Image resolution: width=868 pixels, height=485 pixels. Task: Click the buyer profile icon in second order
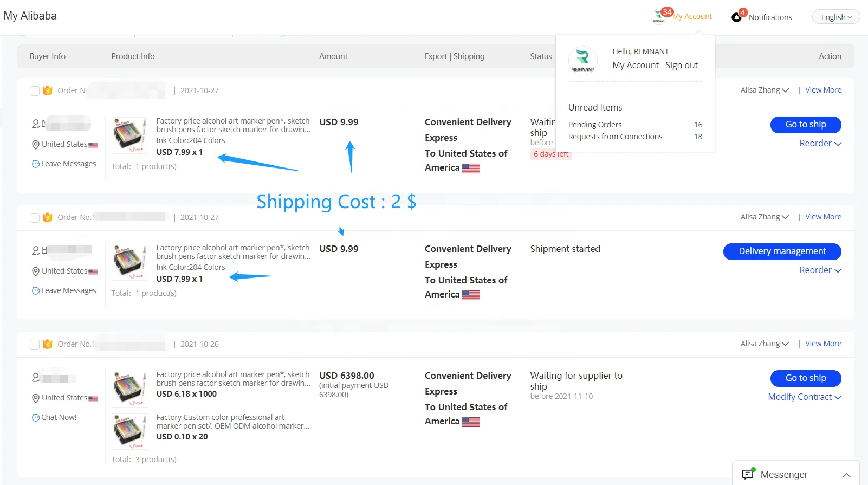36,250
